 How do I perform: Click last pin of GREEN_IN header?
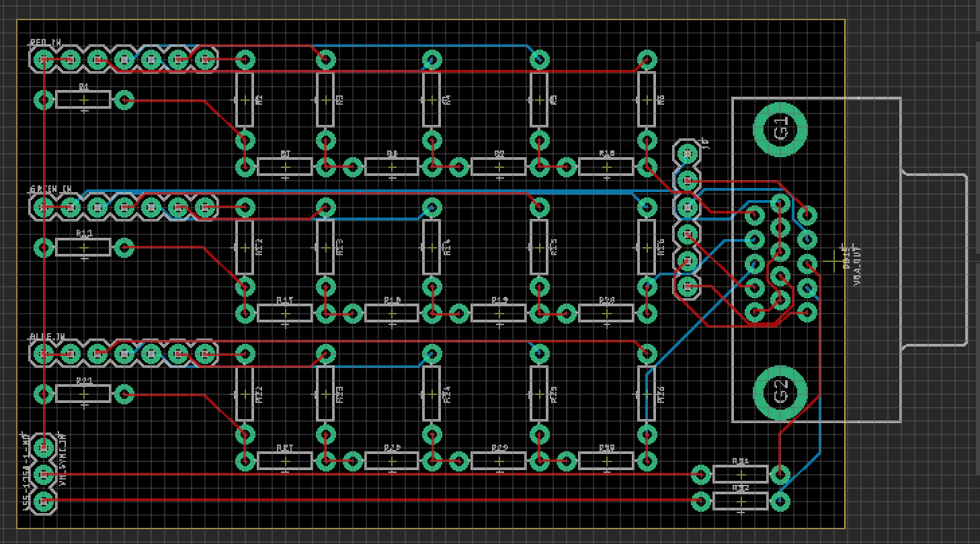click(x=204, y=207)
